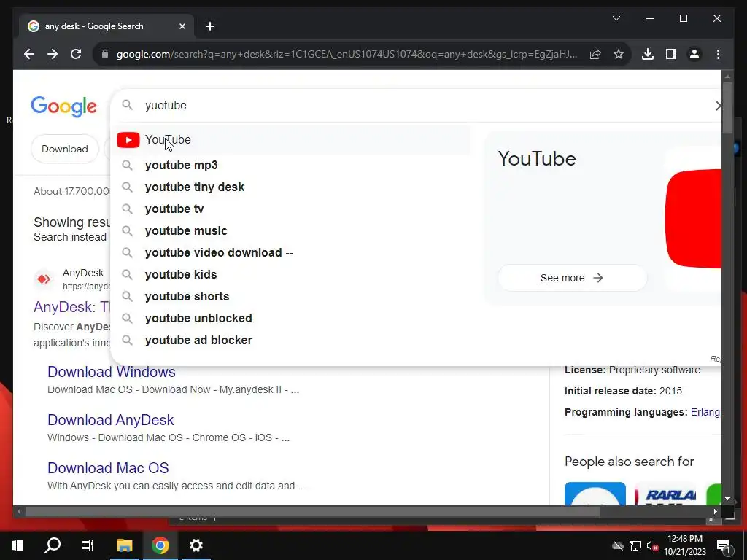Click the Download filter chip
Viewport: 747px width, 560px height.
click(65, 149)
